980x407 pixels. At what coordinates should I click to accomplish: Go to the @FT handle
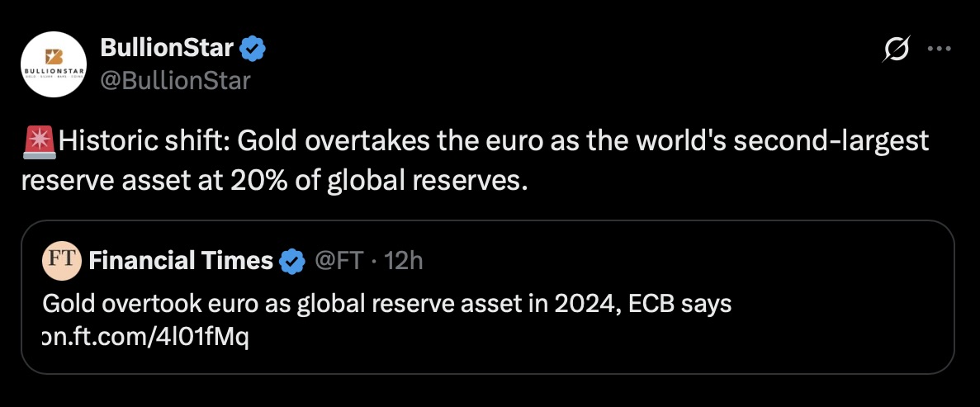point(339,261)
